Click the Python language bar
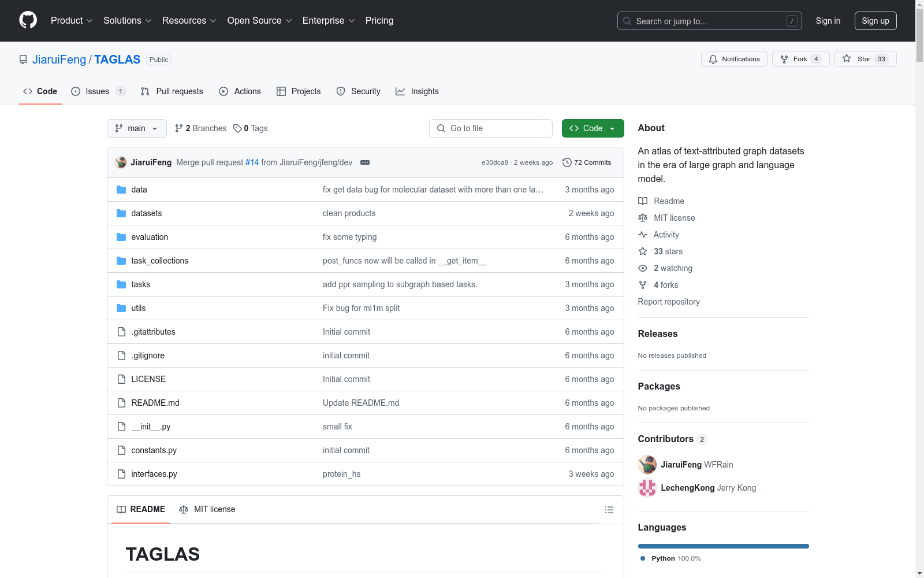 tap(724, 546)
